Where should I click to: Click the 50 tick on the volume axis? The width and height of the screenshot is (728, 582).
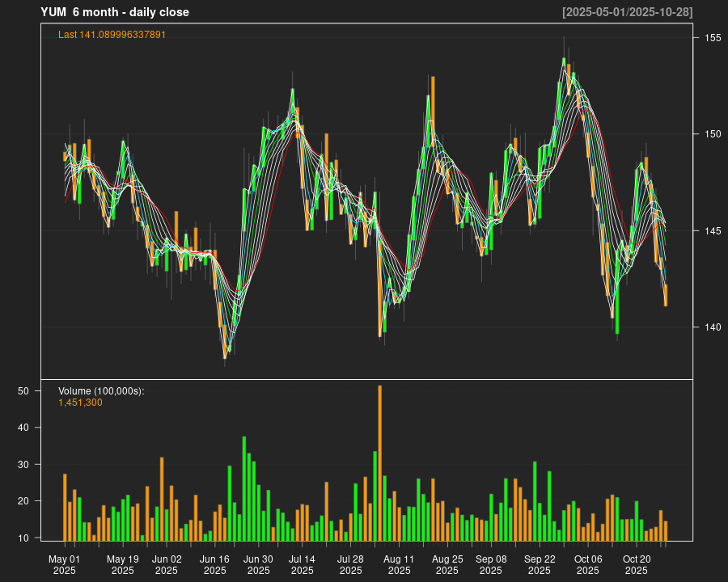click(x=23, y=390)
